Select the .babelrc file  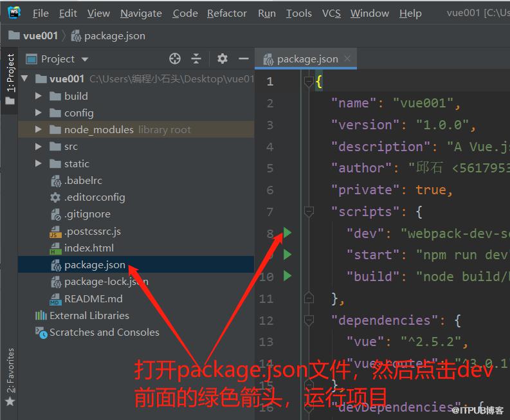[136, 180]
